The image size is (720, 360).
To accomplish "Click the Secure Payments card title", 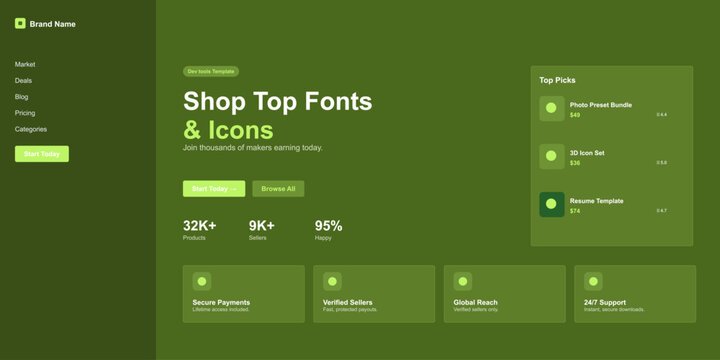I will pos(221,302).
